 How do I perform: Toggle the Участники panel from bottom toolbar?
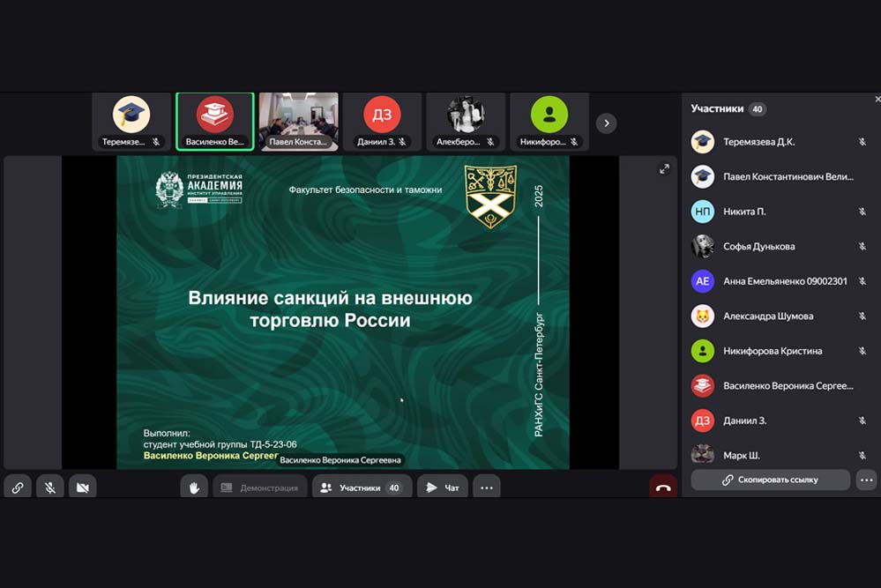[x=361, y=488]
